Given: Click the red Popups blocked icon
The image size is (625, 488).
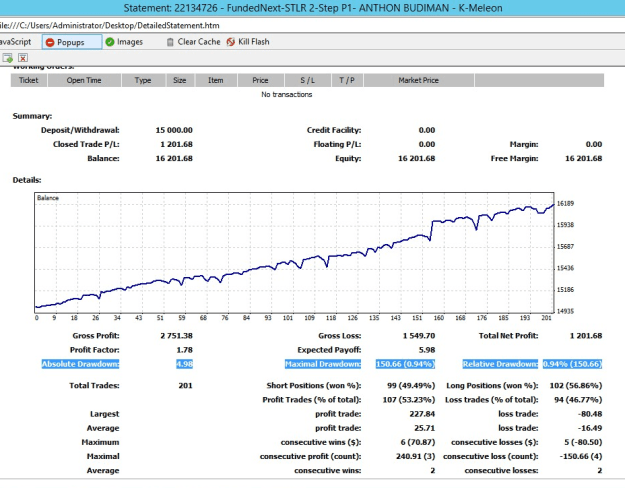Looking at the screenshot, I should coord(50,42).
